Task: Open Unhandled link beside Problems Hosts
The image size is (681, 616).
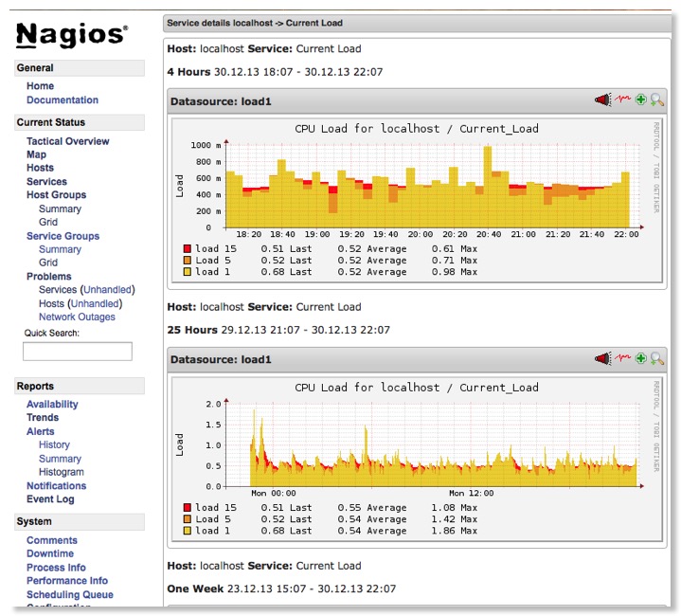Action: point(95,303)
